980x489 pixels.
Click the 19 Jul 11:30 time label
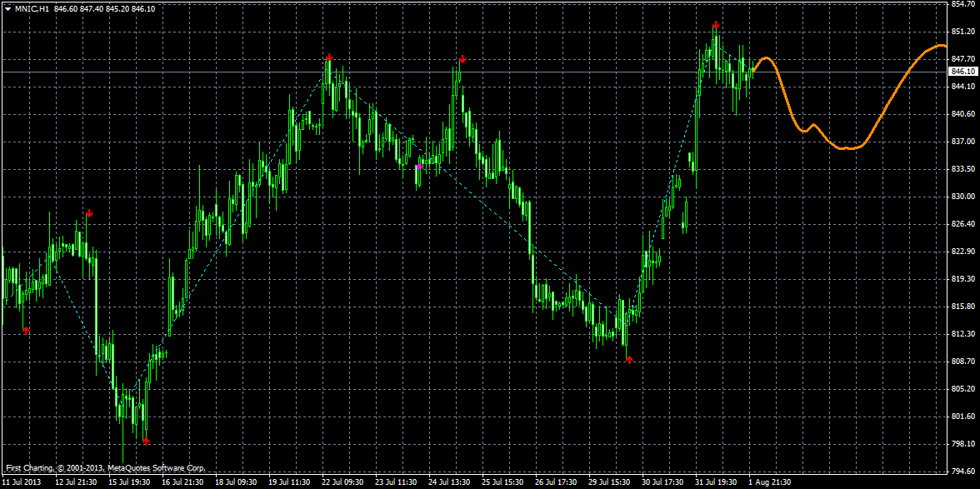(290, 482)
